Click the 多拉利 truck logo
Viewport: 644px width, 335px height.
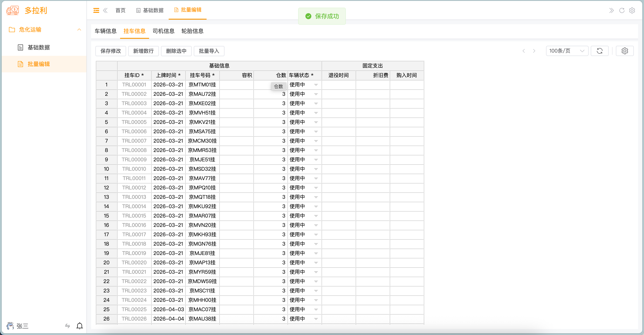(x=12, y=10)
